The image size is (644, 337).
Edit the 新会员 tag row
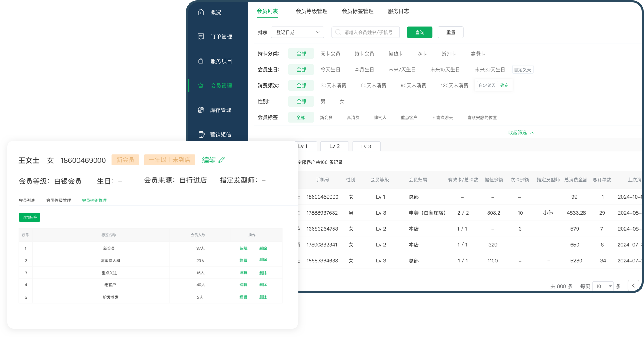pos(244,248)
